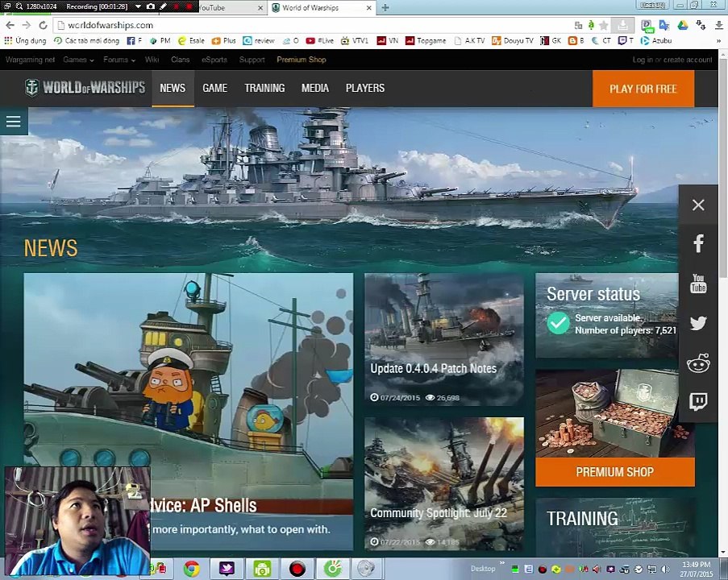Open the Ứng dụng apps shortcut

[25, 41]
